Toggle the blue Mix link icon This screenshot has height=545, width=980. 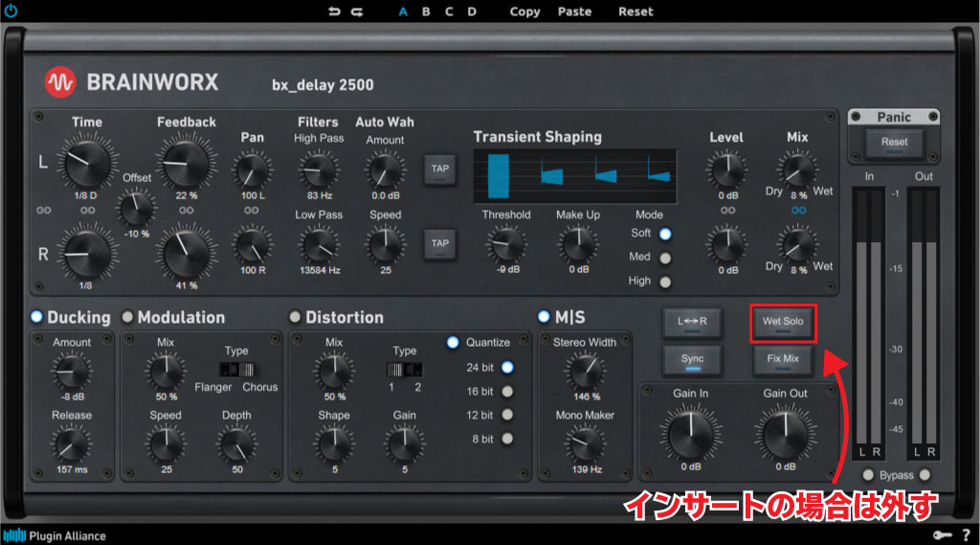798,211
